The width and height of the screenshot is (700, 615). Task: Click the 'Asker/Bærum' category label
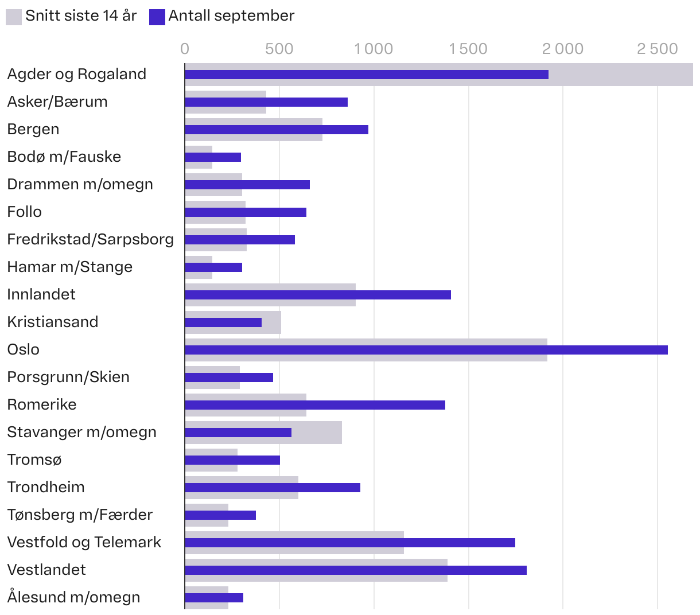pyautogui.click(x=57, y=102)
